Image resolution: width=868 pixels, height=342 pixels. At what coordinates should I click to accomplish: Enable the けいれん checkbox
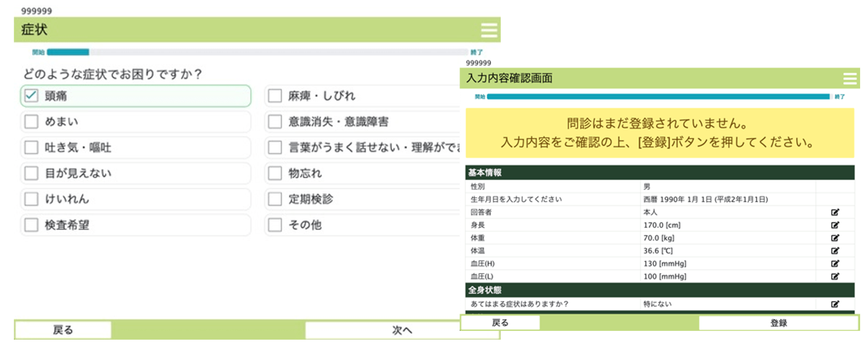pos(31,199)
